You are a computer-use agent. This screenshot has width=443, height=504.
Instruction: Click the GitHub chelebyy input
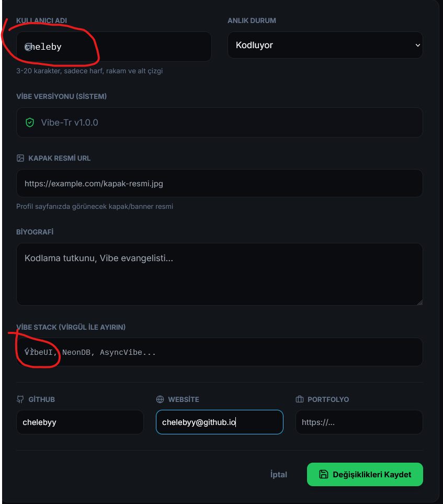[x=79, y=422]
